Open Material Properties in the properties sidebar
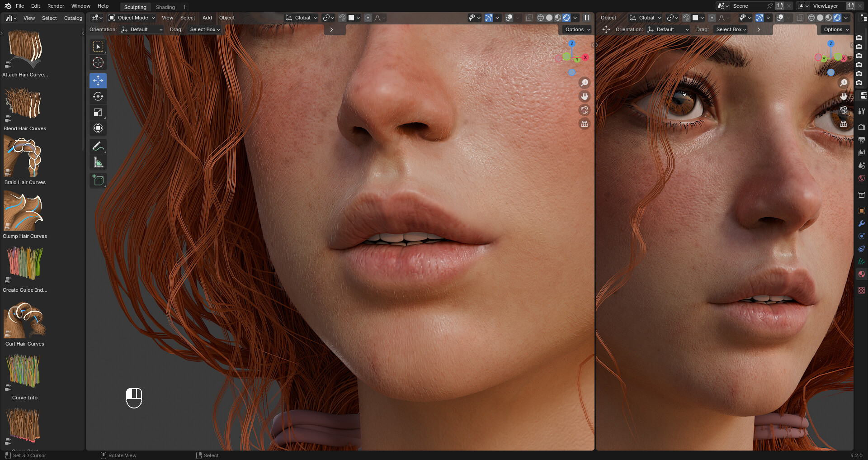Screen dimensions: 868x460 coord(862,274)
